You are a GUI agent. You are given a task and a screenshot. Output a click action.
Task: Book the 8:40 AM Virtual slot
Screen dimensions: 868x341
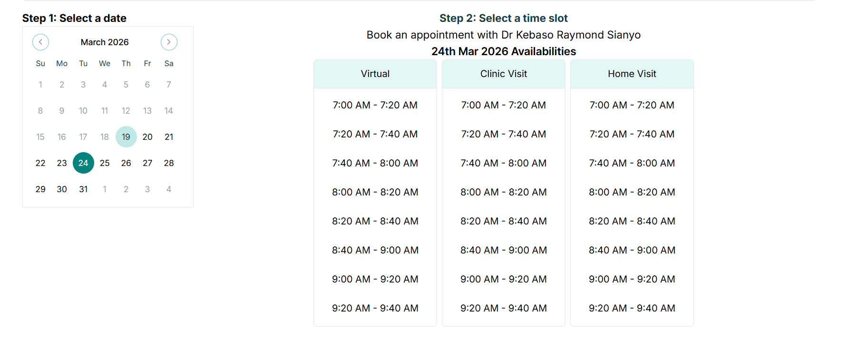click(375, 250)
